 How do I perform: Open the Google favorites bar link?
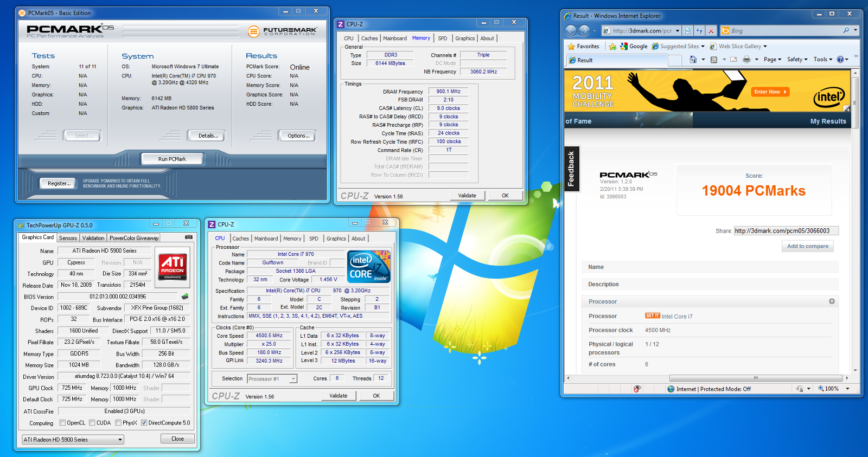coord(634,47)
